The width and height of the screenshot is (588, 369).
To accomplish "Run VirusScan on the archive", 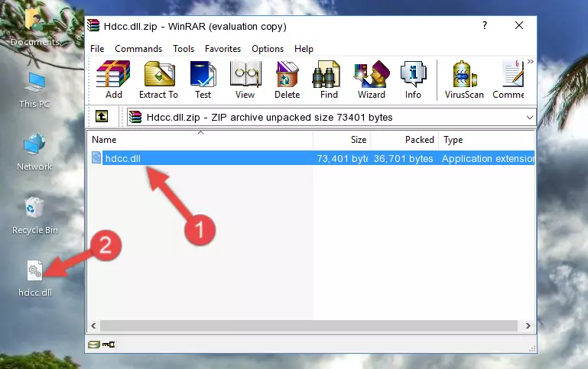I will coord(464,79).
